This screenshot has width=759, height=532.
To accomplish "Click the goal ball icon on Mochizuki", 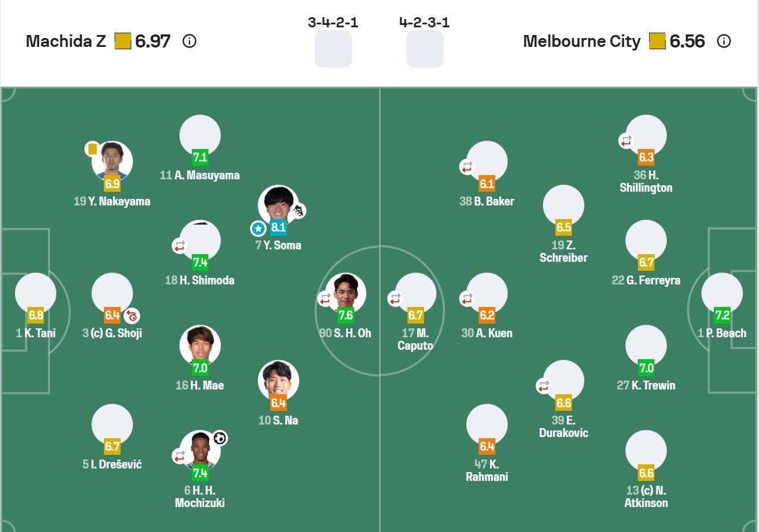I will point(220,438).
